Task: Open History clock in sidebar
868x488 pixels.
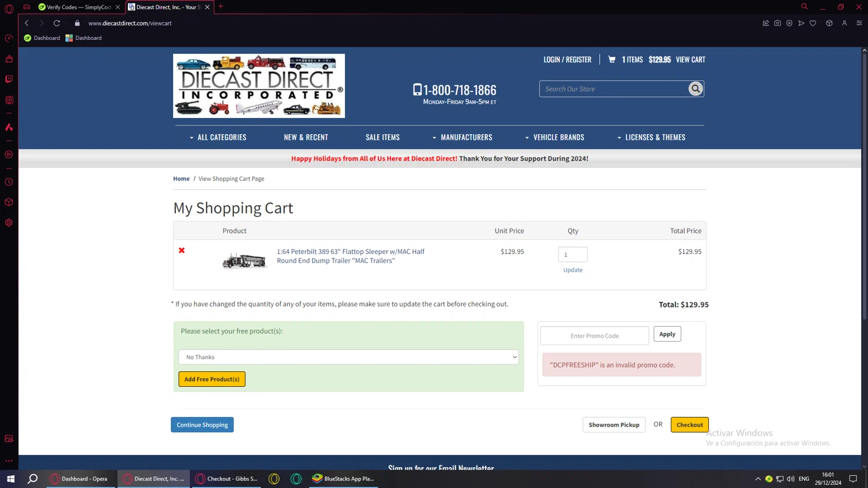Action: (x=9, y=182)
